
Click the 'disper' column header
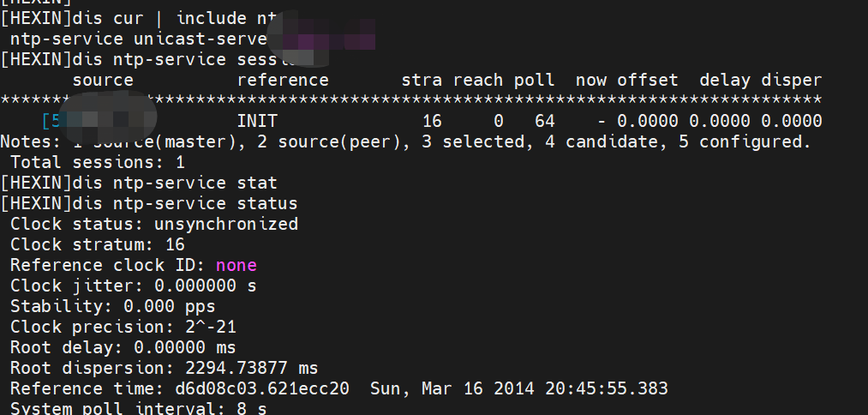tap(791, 80)
